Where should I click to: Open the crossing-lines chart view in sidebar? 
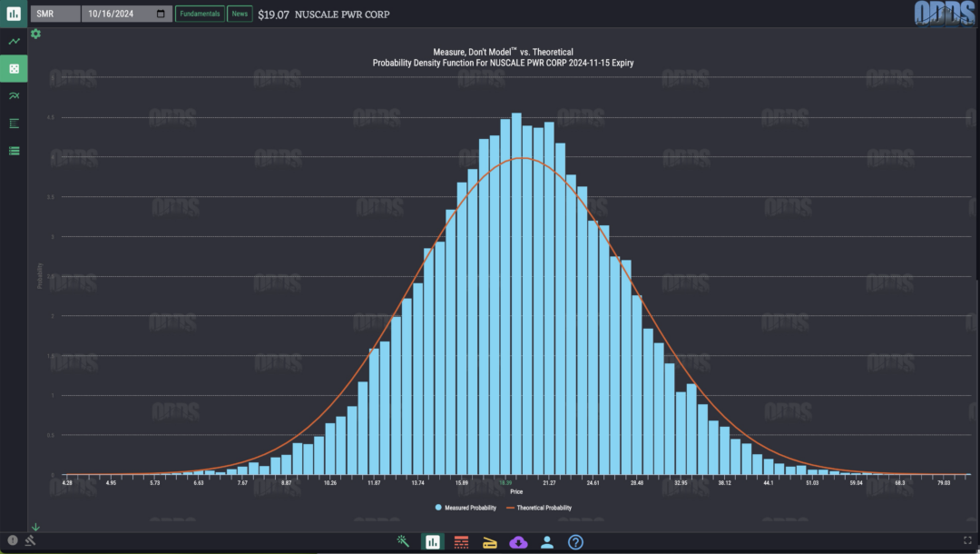[x=13, y=95]
